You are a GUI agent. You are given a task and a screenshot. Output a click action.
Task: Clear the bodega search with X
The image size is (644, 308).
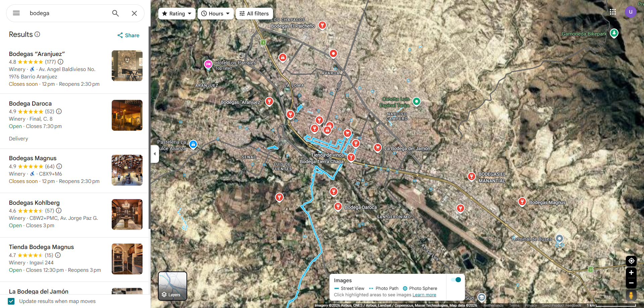134,13
